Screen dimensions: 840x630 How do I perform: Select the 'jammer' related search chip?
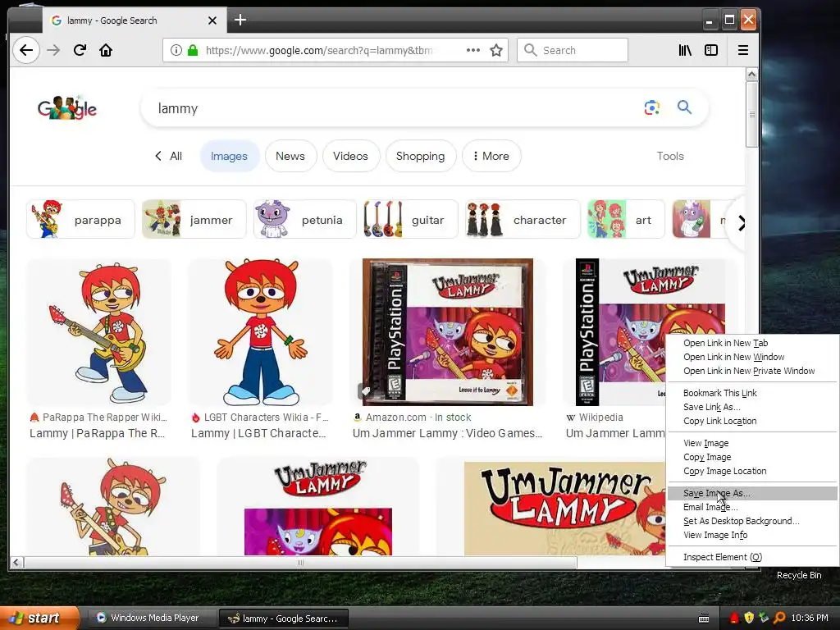pos(194,219)
